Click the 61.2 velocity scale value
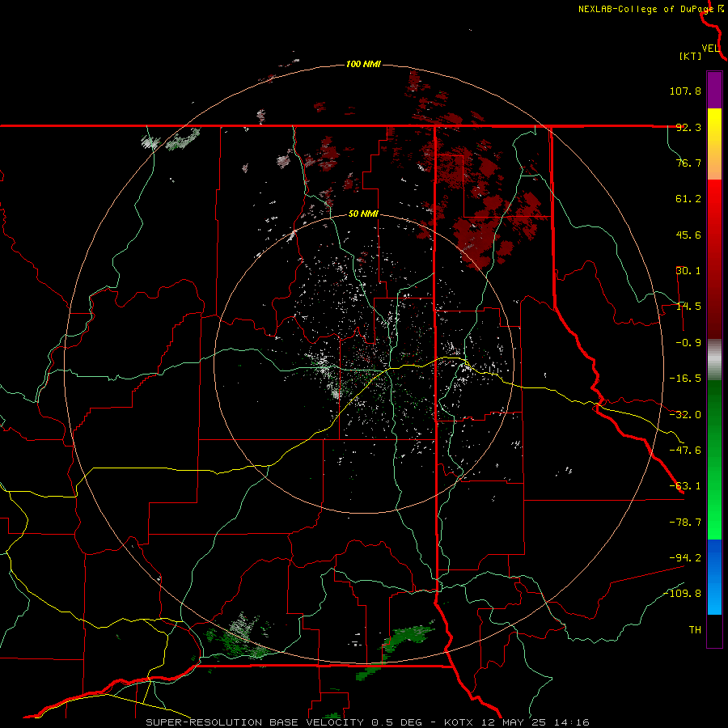The image size is (728, 728). [x=688, y=199]
